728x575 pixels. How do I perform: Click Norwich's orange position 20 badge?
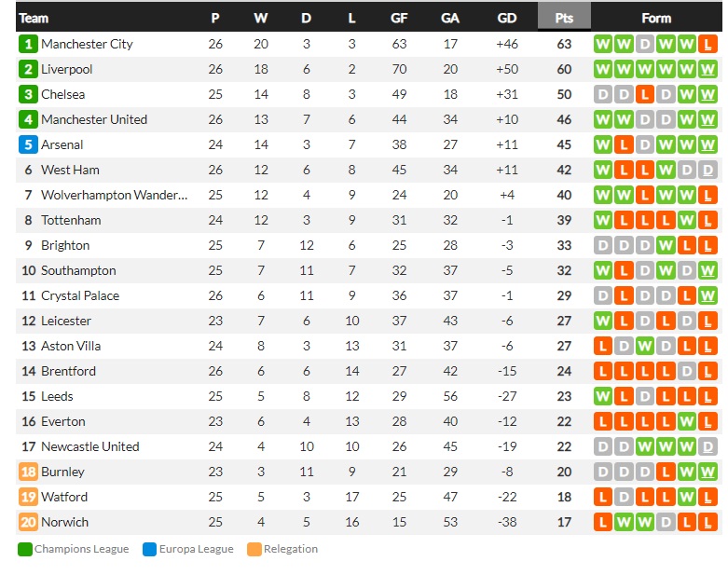pyautogui.click(x=28, y=522)
